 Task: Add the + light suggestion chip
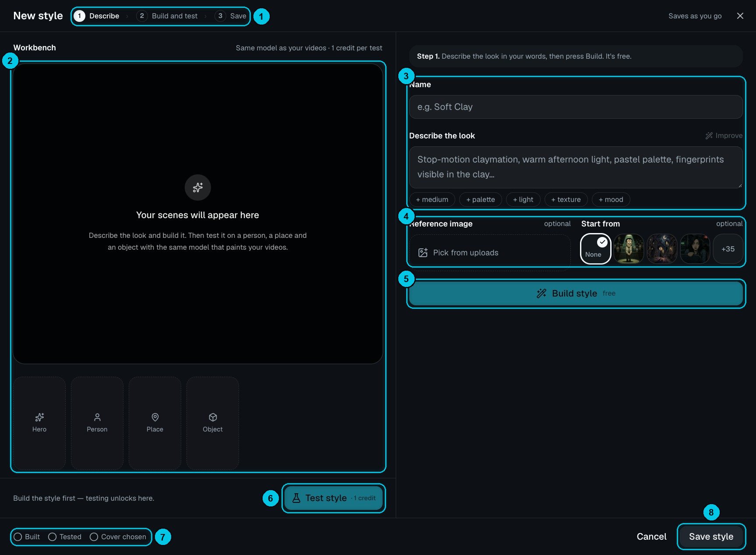(523, 199)
